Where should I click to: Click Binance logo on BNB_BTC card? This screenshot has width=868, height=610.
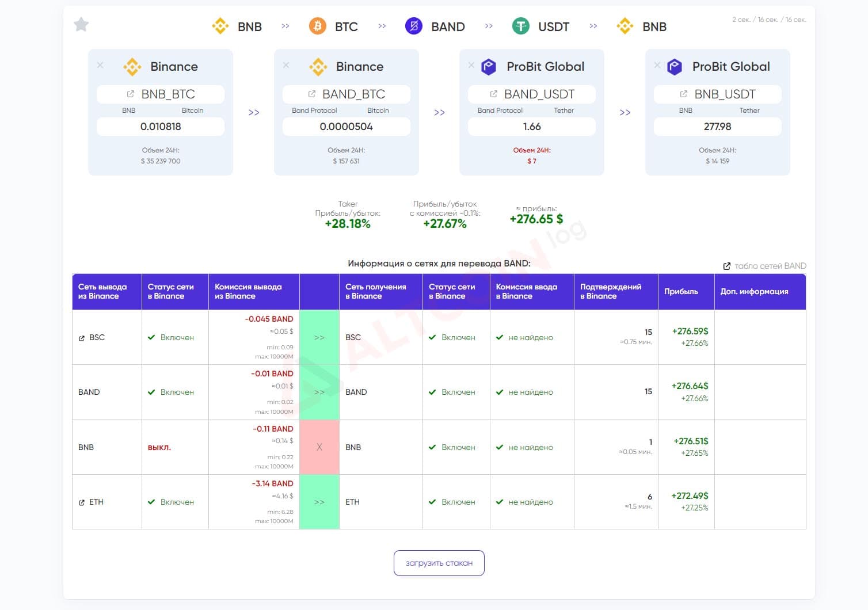(x=132, y=67)
